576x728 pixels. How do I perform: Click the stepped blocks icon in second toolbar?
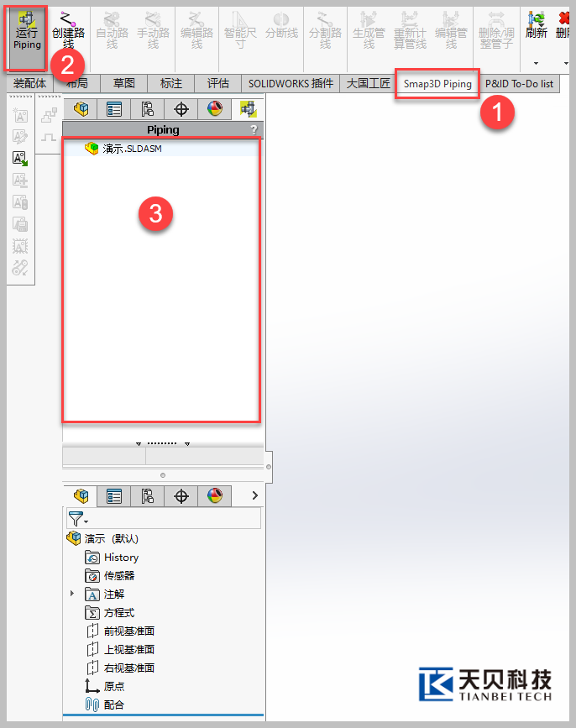tap(49, 115)
